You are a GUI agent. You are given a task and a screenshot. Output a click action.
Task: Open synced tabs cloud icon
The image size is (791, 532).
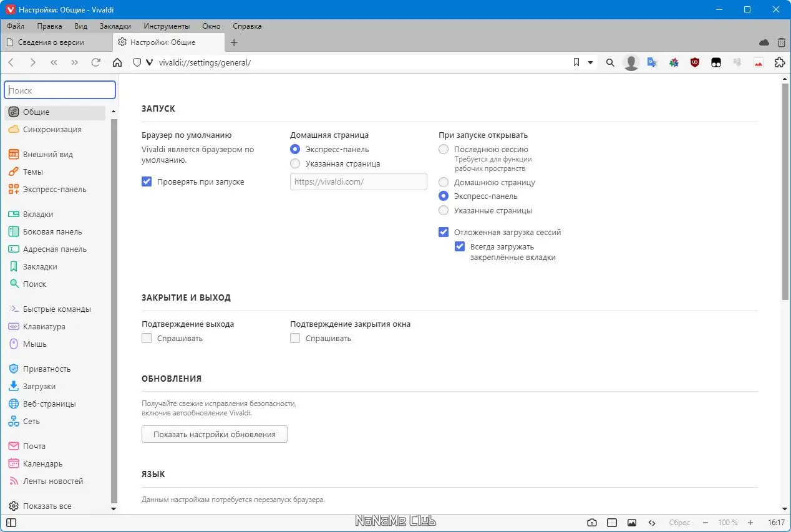click(x=764, y=42)
